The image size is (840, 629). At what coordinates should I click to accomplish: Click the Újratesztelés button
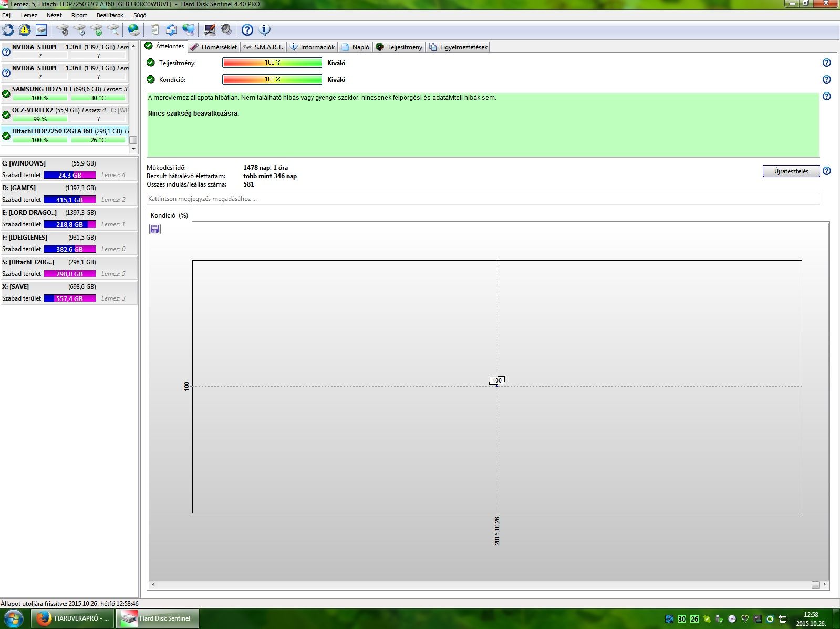[x=791, y=171]
